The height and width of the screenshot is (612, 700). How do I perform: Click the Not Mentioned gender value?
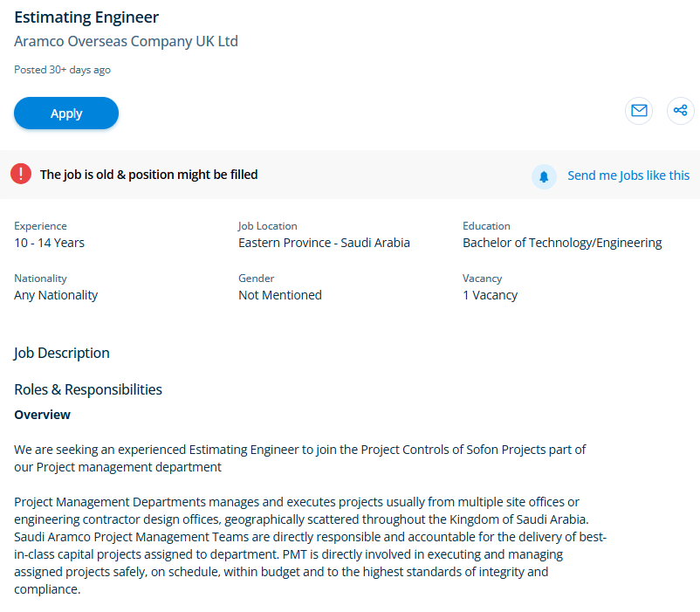[x=279, y=295]
